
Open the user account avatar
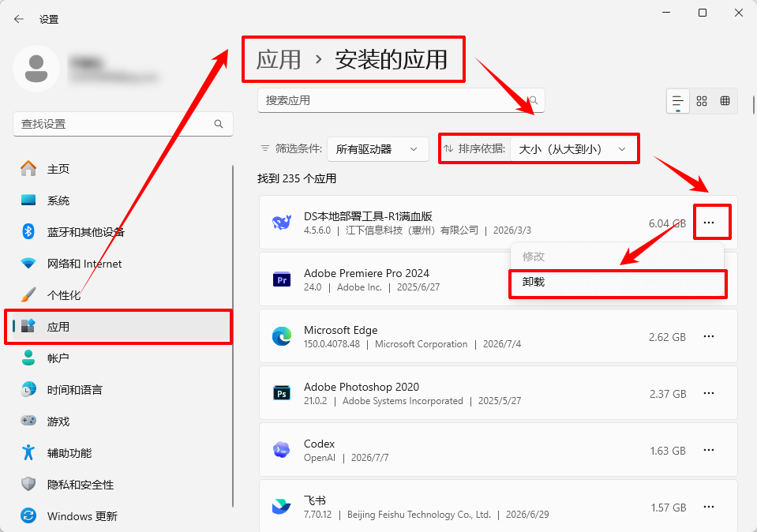36,69
